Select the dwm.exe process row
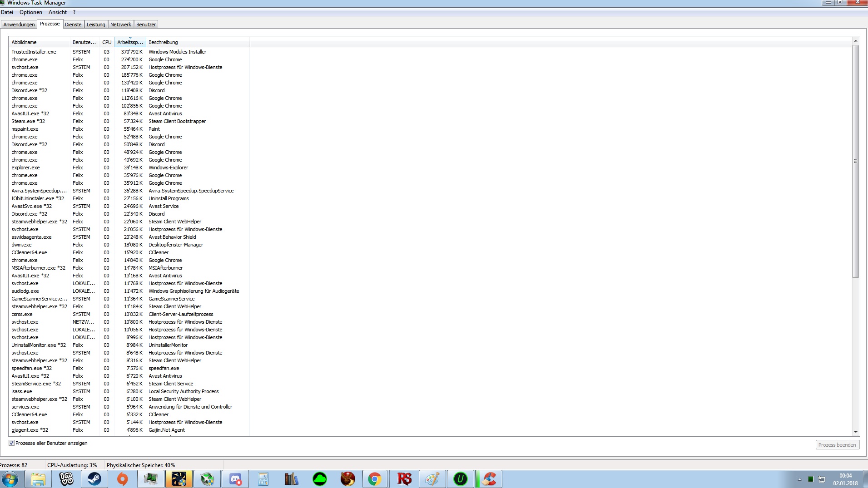This screenshot has height=488, width=868. click(x=129, y=245)
